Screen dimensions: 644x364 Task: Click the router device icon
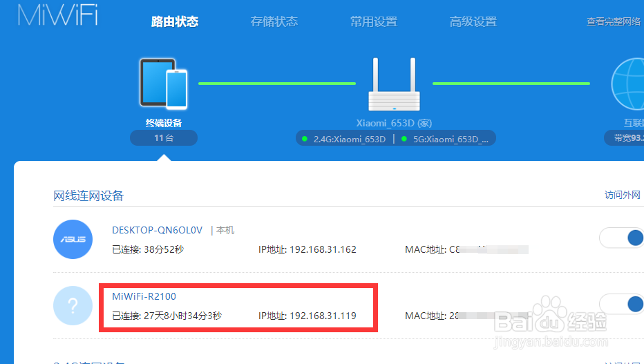click(x=394, y=84)
